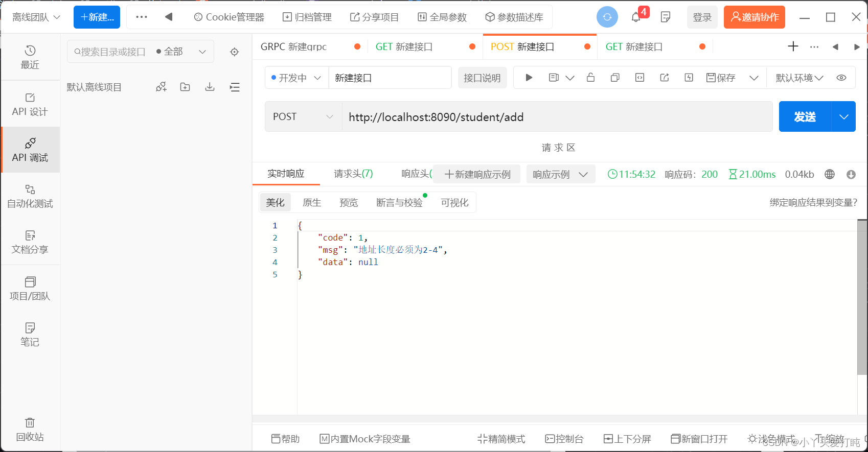Select the 实时响应 response tab

tap(286, 174)
